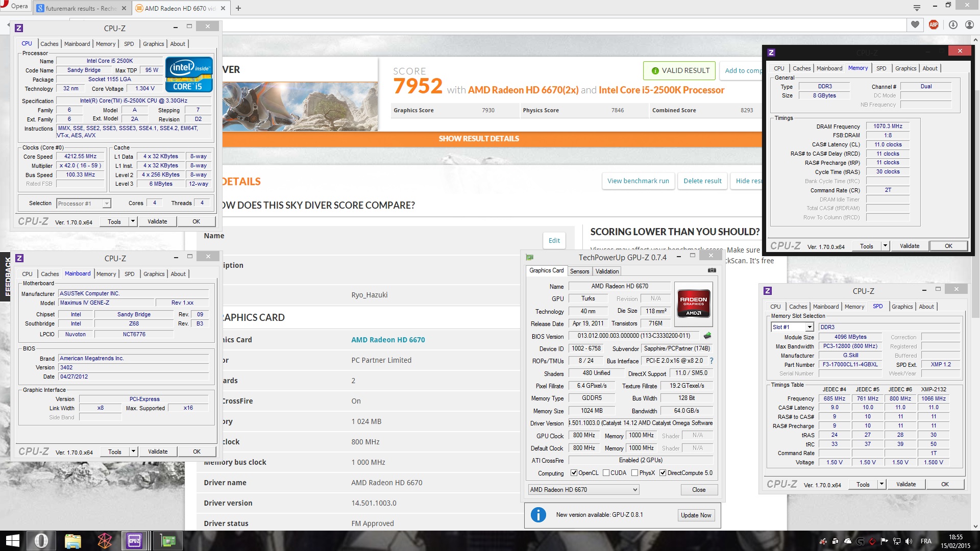Open a new tab with the plus icon
This screenshot has height=551, width=980.
238,8
